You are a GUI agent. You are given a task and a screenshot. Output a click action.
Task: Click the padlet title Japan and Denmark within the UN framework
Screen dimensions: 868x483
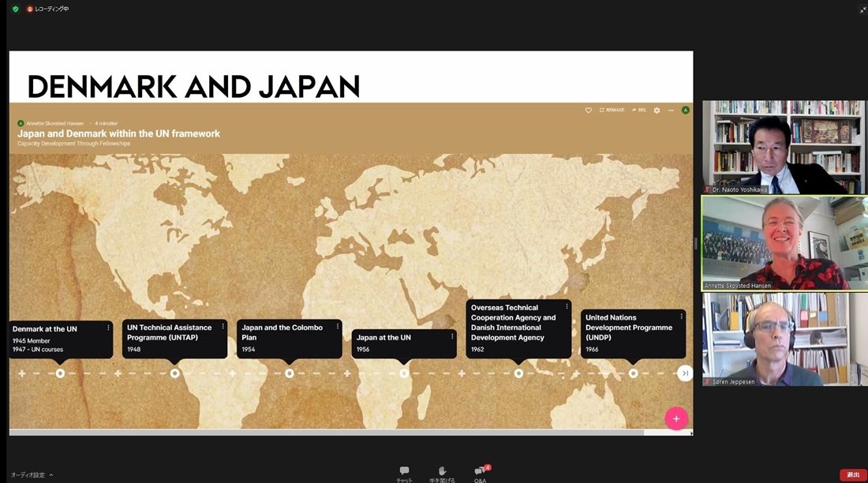tap(118, 133)
